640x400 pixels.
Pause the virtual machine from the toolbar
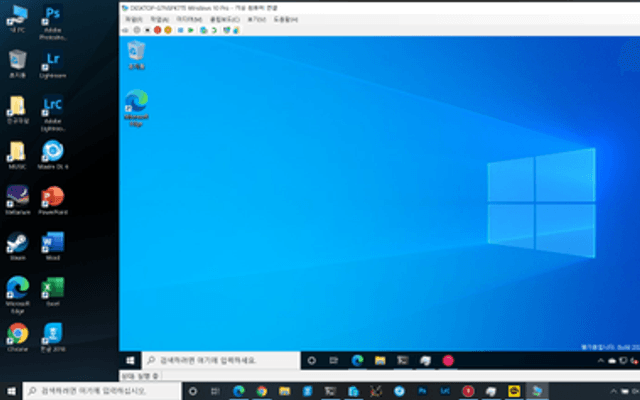click(x=180, y=30)
